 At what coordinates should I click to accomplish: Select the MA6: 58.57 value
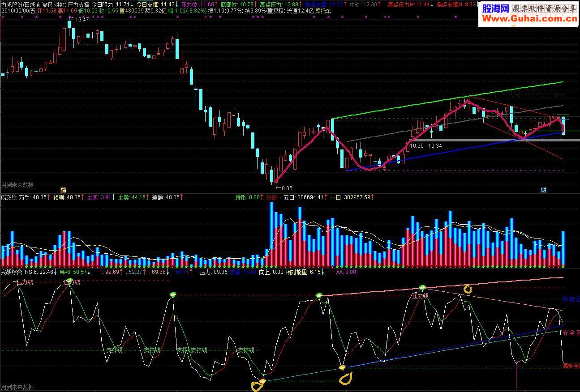[73, 272]
